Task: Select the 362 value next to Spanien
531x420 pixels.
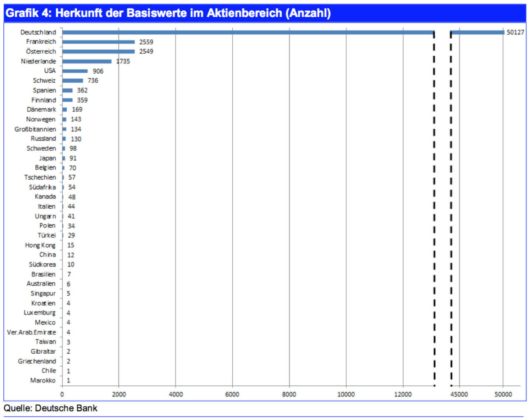Action: 82,90
